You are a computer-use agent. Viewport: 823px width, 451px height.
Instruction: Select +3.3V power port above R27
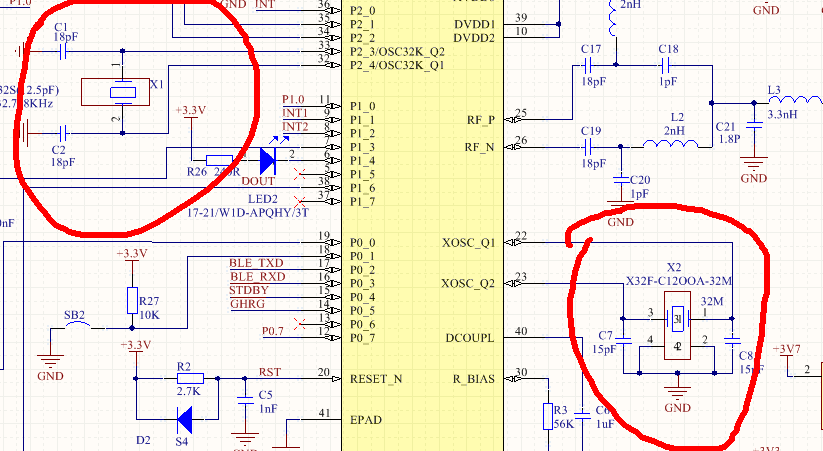click(132, 254)
